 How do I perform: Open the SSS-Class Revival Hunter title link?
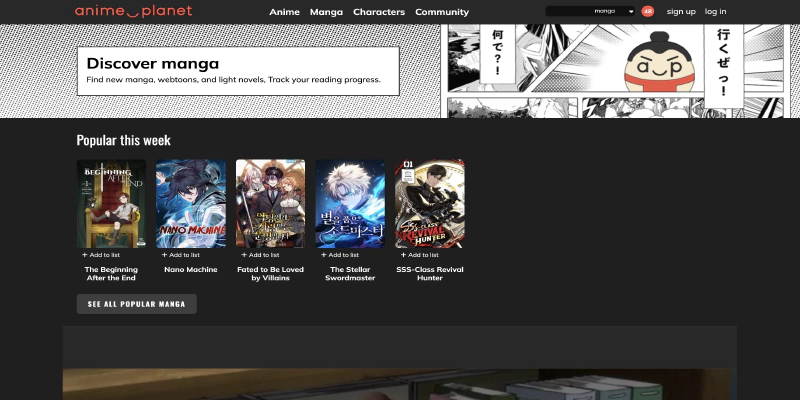coord(429,273)
